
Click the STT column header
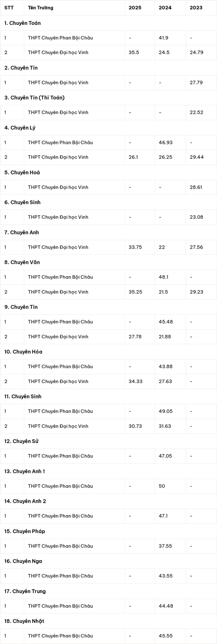[9, 8]
